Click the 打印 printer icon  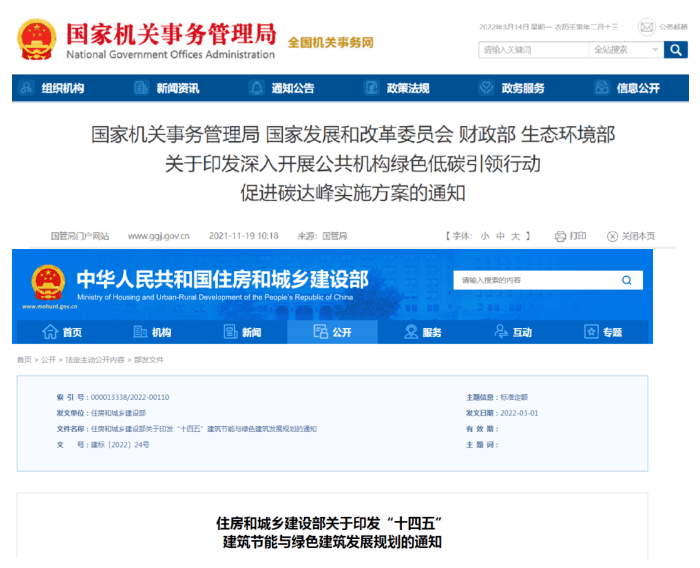pos(560,236)
